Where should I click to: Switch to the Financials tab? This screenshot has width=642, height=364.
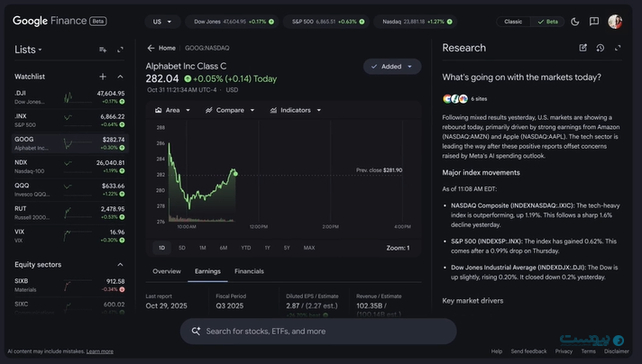[249, 271]
